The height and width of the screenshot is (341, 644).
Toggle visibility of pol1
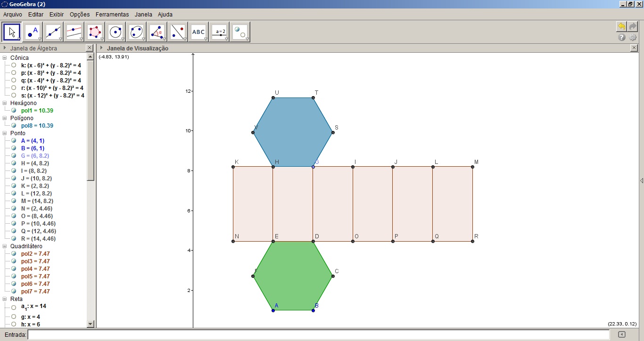coord(14,111)
